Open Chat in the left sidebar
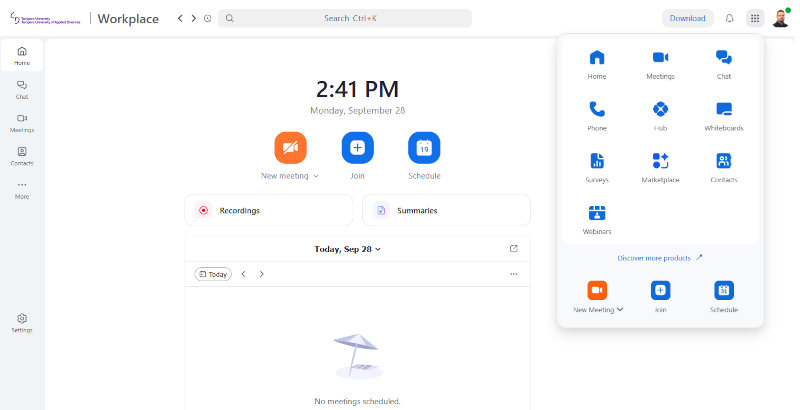The width and height of the screenshot is (800, 410). (22, 89)
